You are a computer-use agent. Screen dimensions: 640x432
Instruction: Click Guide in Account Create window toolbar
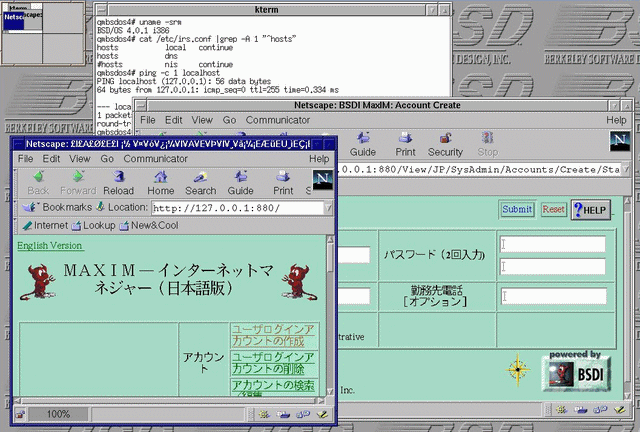coord(362,144)
